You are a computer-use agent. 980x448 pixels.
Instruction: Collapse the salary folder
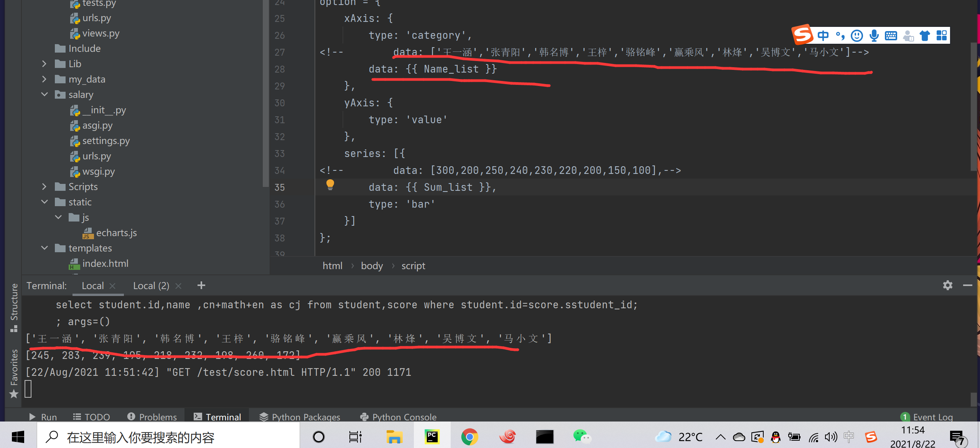click(x=44, y=94)
